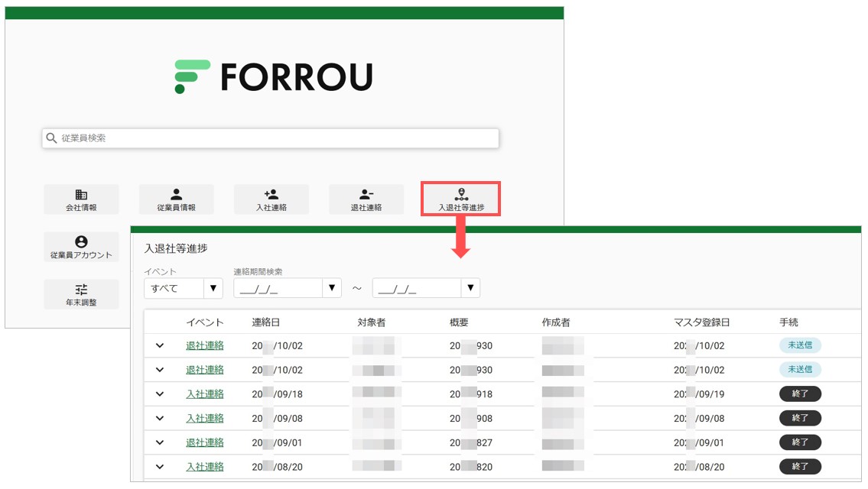Open the イベント dropdown showing すべて
Viewport: 868px width, 489px height.
[x=184, y=288]
